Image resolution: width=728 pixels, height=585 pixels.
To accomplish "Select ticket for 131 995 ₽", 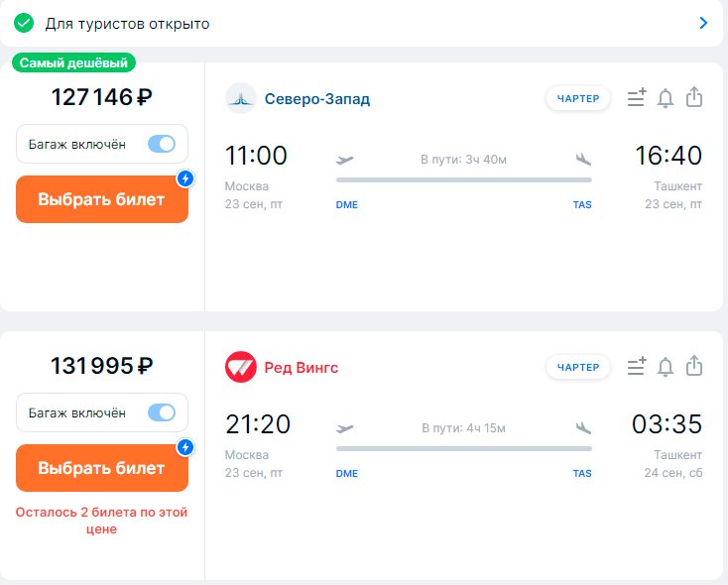I will coord(102,468).
